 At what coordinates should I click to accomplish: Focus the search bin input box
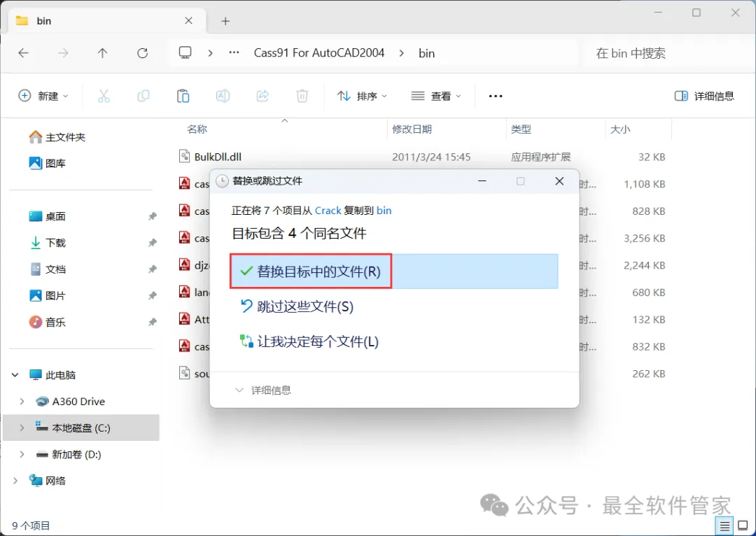667,53
